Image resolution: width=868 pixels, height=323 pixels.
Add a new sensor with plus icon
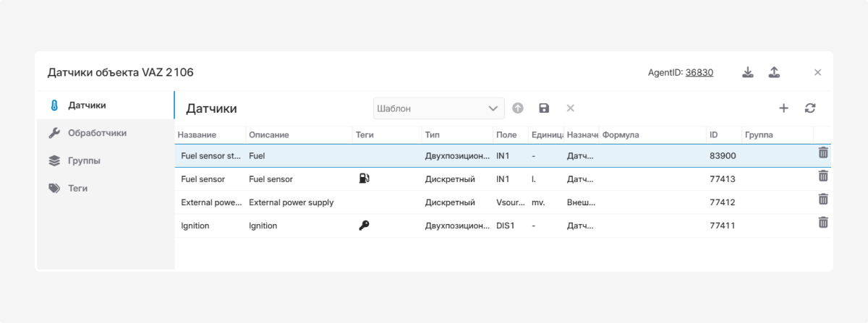(783, 108)
